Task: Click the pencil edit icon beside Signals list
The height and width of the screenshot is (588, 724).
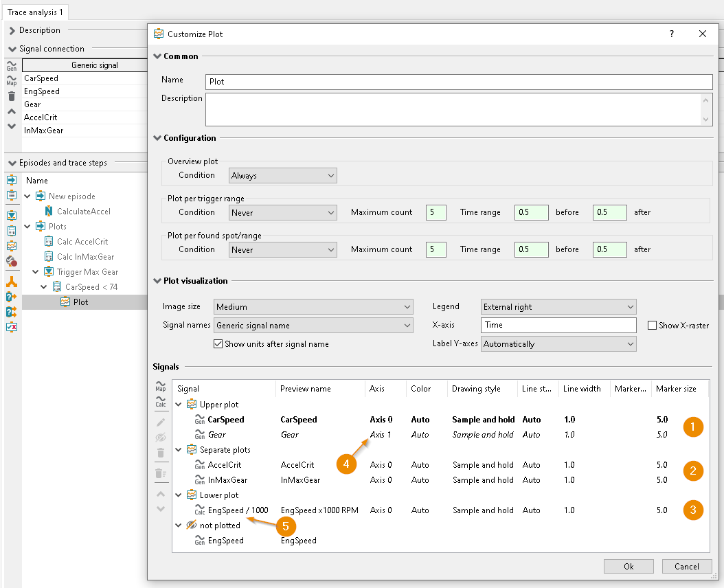Action: 161,422
